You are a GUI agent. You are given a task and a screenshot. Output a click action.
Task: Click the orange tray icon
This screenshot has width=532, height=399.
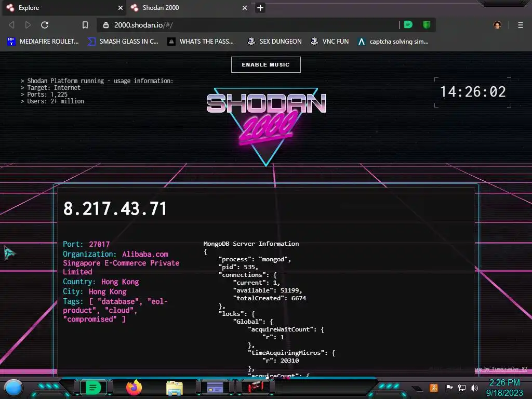[434, 388]
